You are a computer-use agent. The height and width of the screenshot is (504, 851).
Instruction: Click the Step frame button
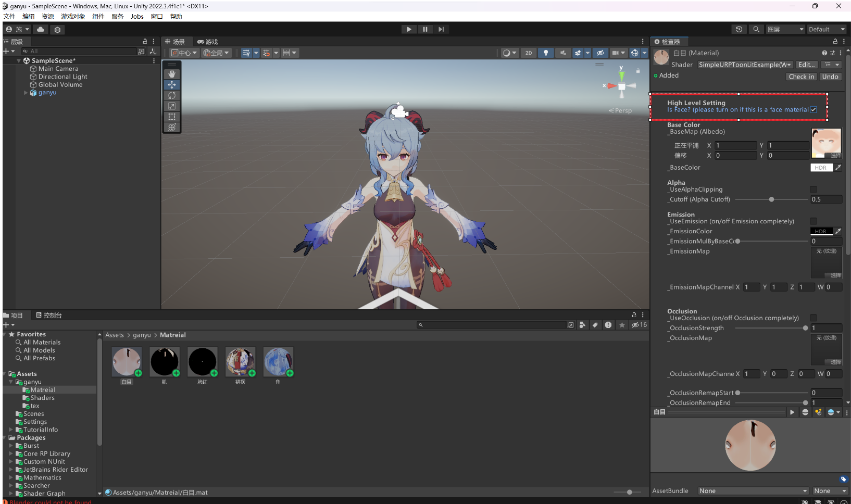441,29
